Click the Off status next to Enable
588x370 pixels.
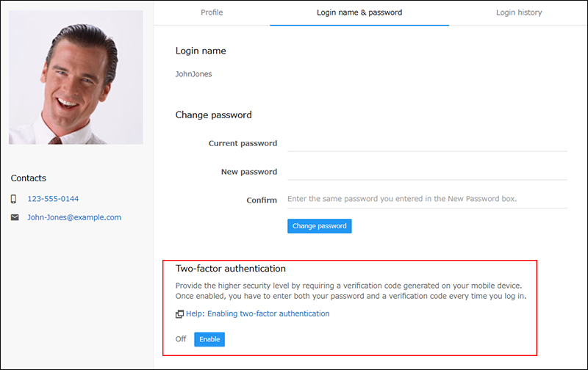(181, 339)
